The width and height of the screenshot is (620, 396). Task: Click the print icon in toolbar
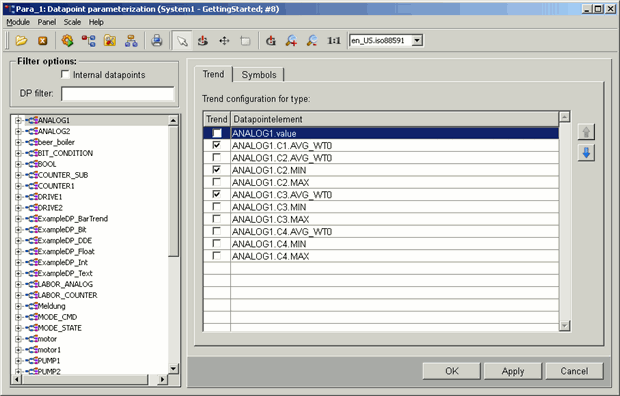tap(157, 40)
